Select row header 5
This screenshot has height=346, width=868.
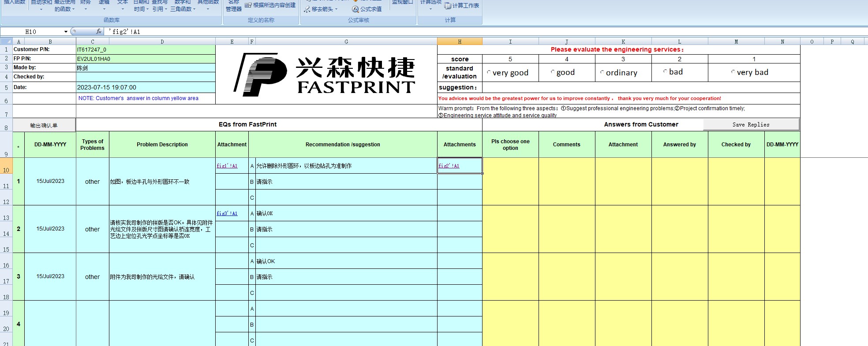[6, 88]
